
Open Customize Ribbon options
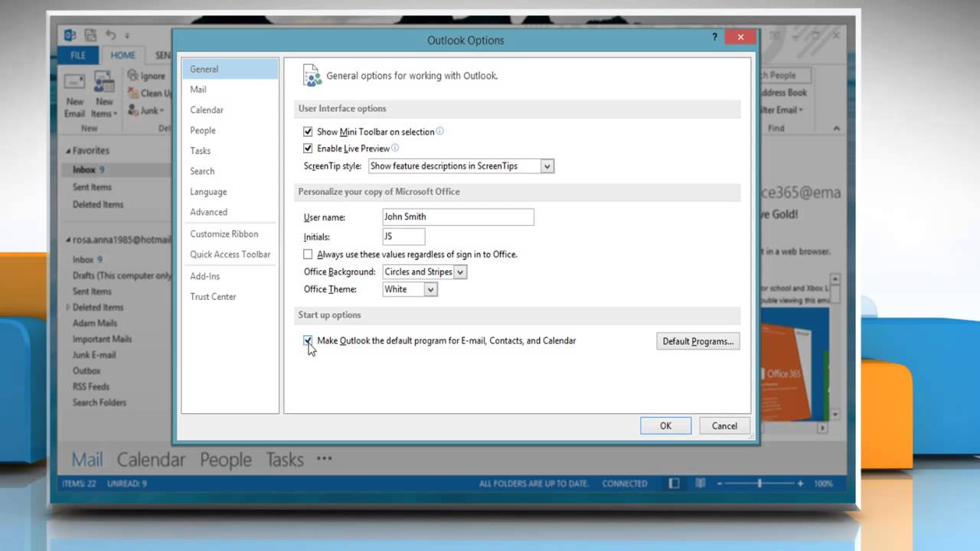(x=230, y=234)
